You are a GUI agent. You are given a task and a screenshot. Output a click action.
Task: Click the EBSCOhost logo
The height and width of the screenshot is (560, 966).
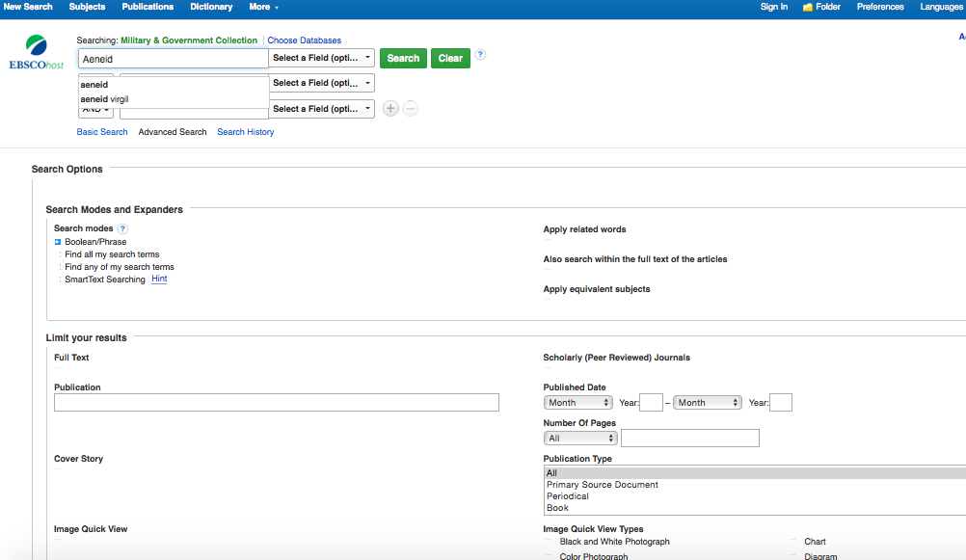coord(37,52)
